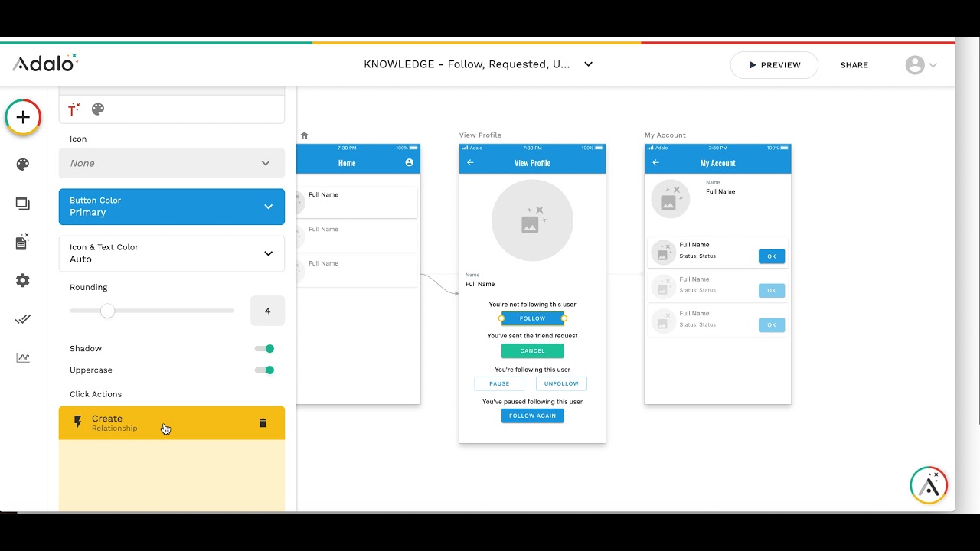This screenshot has width=980, height=551.
Task: Click the Share button
Action: [854, 65]
